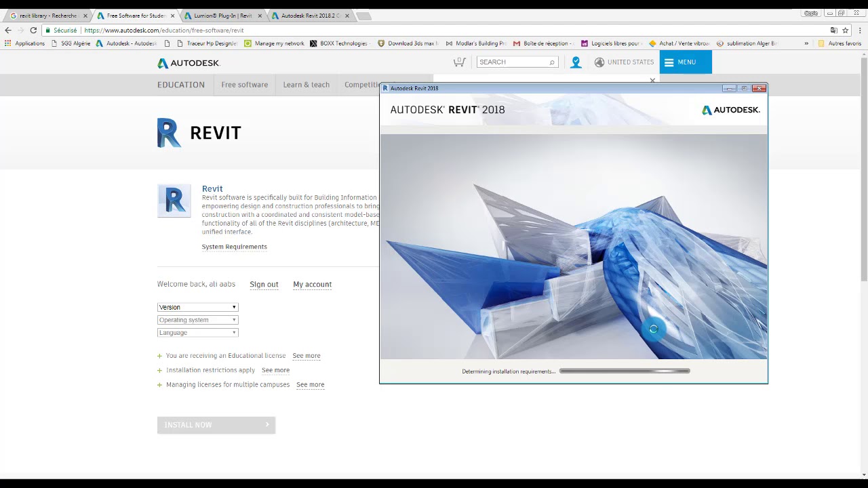Open the Traceur Hp DesignJet bookmark
This screenshot has height=488, width=868.
pos(206,43)
